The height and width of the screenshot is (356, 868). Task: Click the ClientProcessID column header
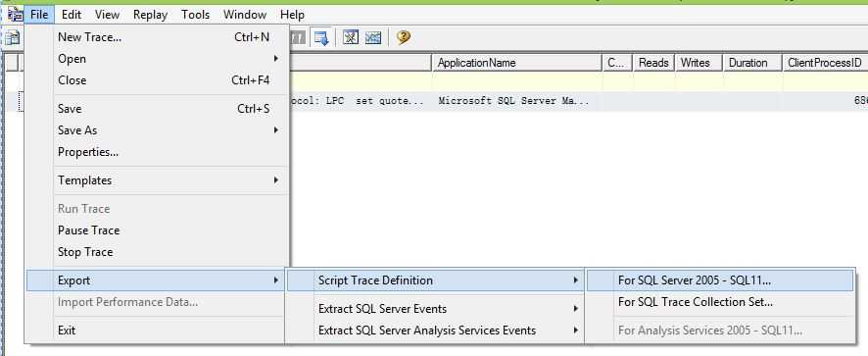(825, 63)
